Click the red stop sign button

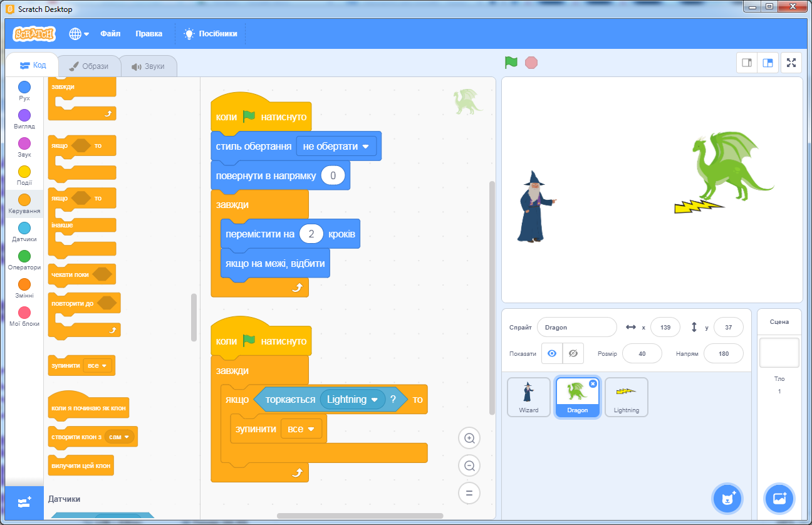coord(531,62)
